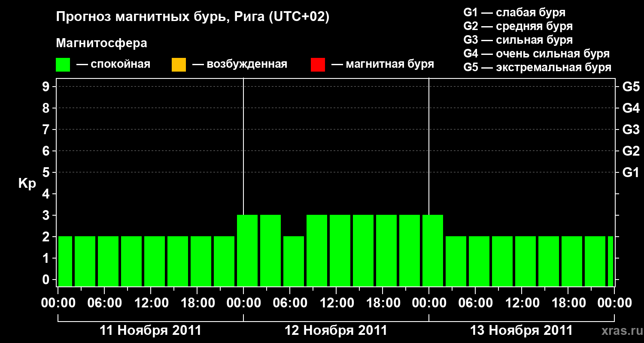Click the green 'спокойная' legend swatch

(x=63, y=65)
